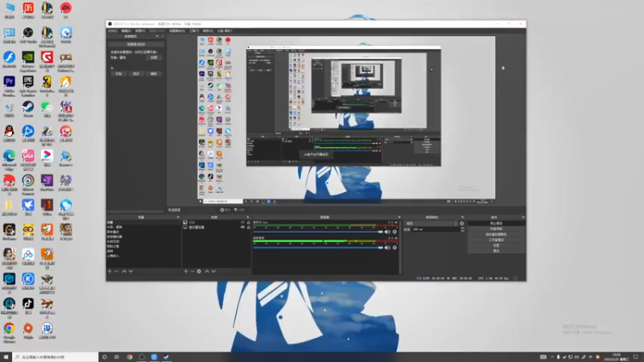The height and width of the screenshot is (362, 644).
Task: Open the taskbar clock and date
Action: pos(617,356)
